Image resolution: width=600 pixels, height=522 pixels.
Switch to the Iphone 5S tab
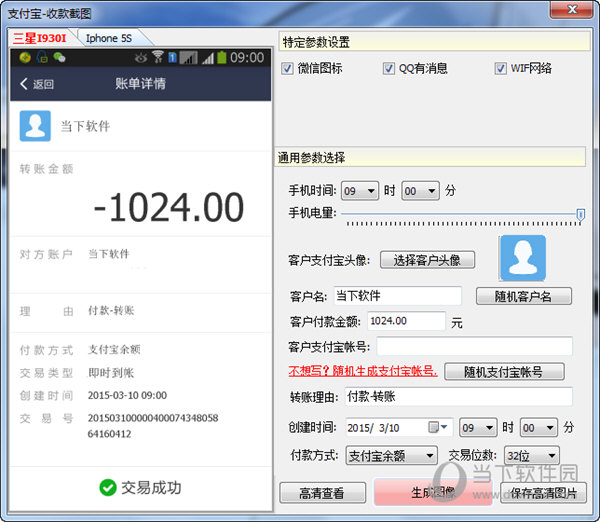pyautogui.click(x=109, y=38)
